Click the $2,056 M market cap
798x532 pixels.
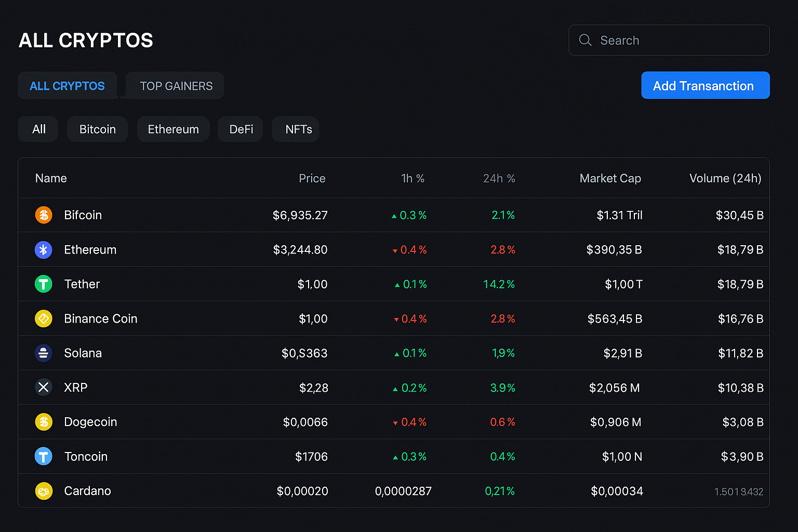click(614, 388)
